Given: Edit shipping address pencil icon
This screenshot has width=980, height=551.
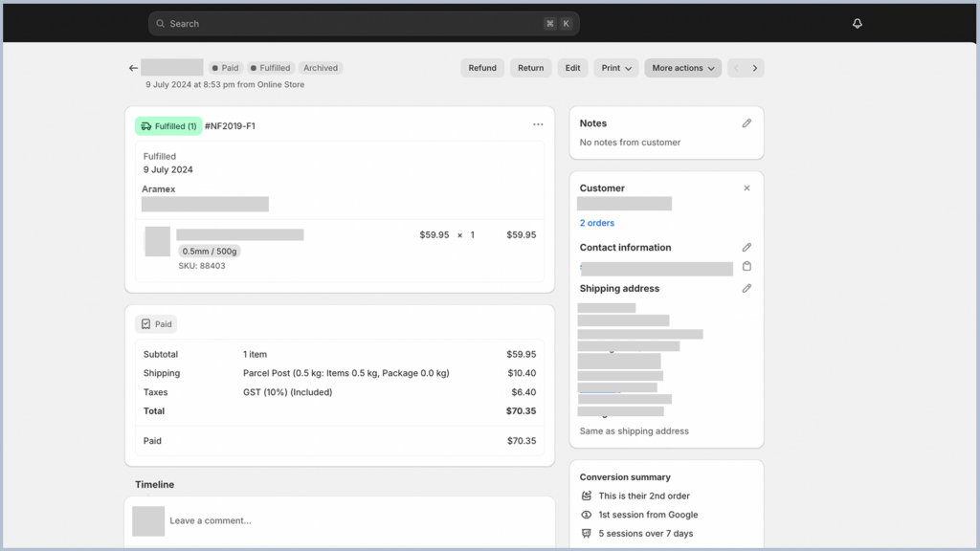Looking at the screenshot, I should [746, 289].
